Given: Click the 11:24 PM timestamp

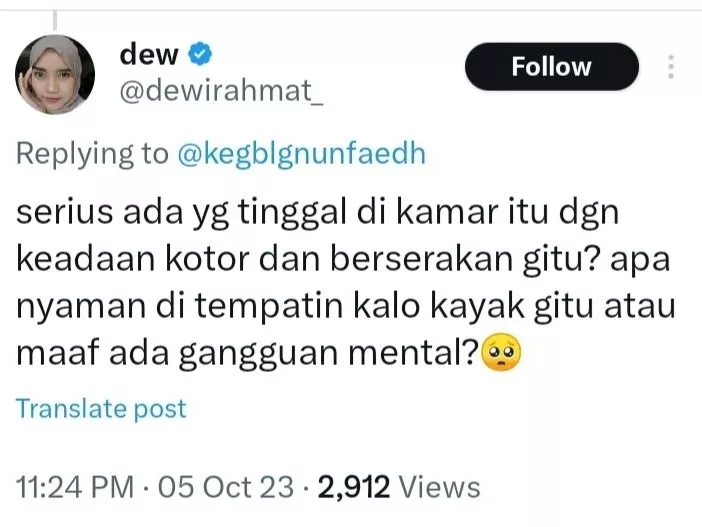Looking at the screenshot, I should 75,487.
